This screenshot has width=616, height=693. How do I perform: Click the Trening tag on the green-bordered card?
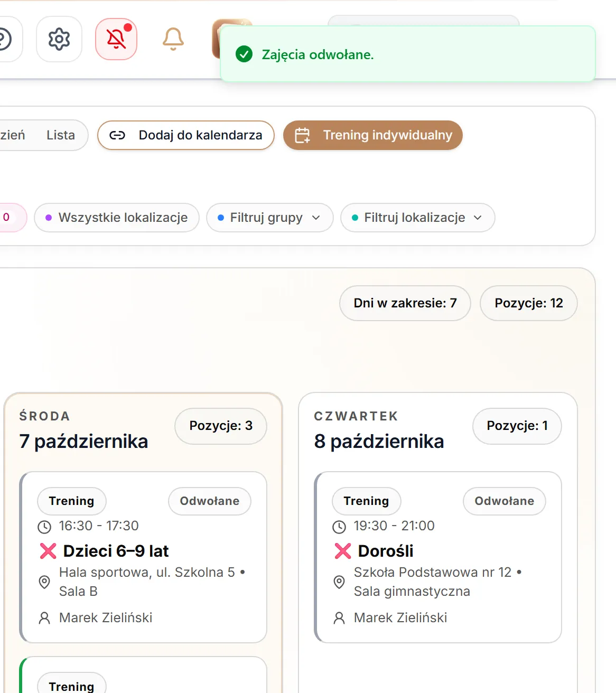[x=72, y=684]
